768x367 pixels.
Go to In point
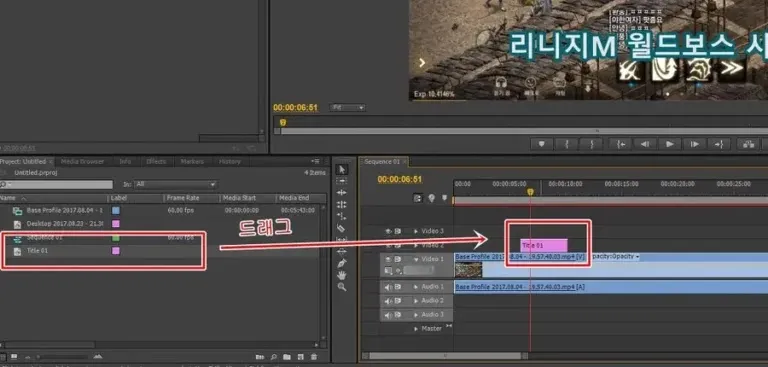click(621, 144)
